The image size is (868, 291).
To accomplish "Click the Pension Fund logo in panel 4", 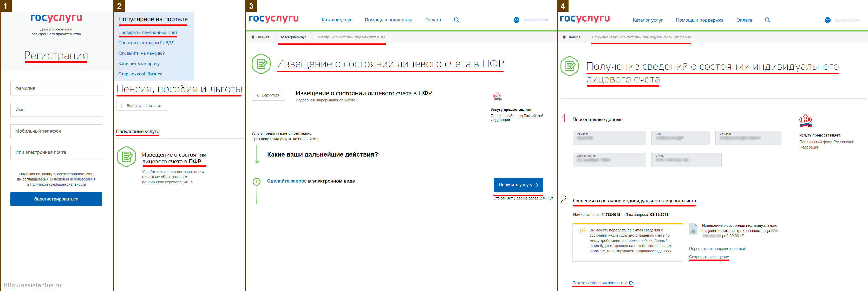I will point(805,121).
